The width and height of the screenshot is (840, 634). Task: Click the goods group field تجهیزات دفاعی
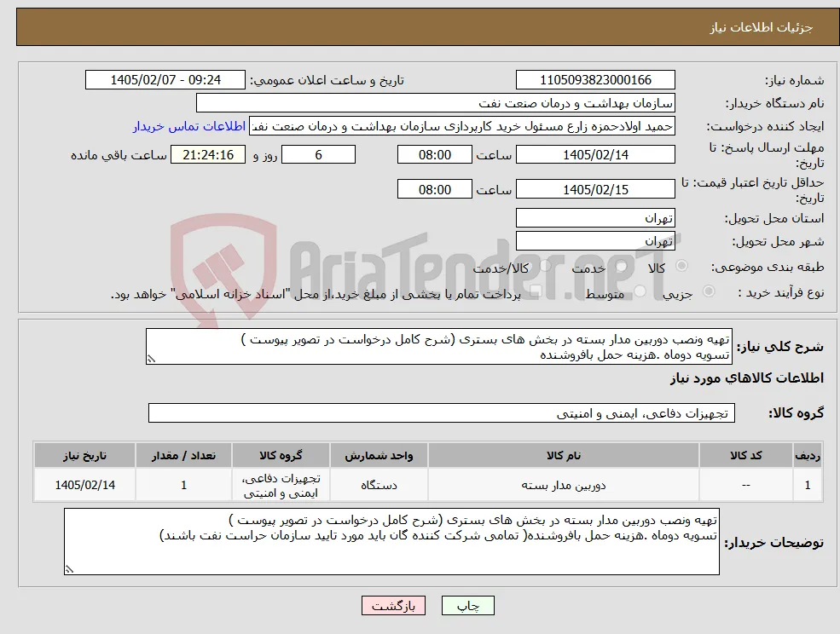[x=442, y=412]
